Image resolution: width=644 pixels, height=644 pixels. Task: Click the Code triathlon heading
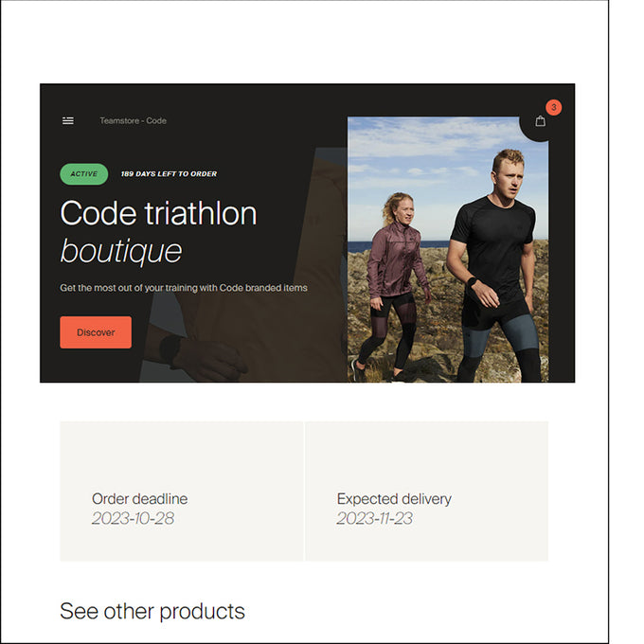(x=158, y=213)
